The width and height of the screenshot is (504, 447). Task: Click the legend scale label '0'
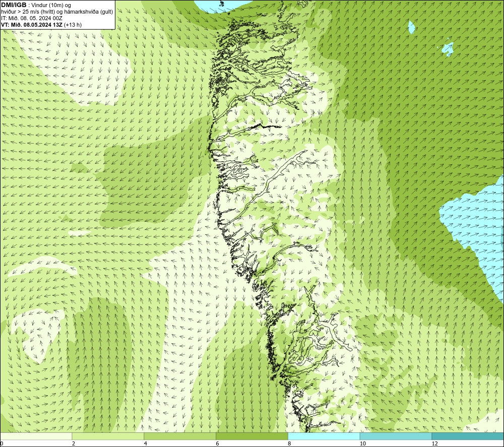pyautogui.click(x=2, y=443)
